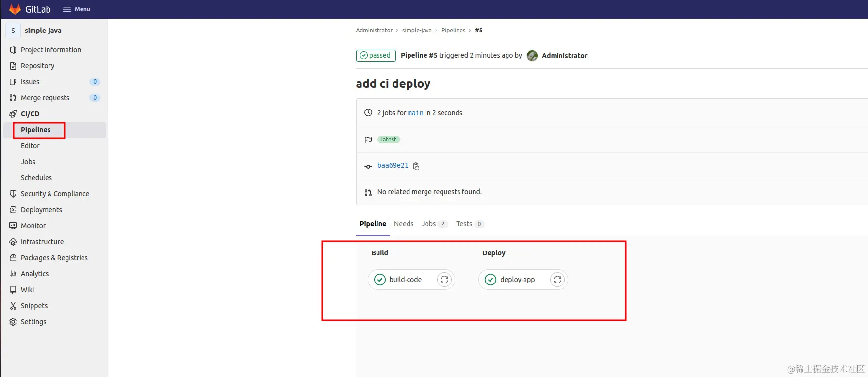
Task: Click the passed status badge
Action: point(376,56)
